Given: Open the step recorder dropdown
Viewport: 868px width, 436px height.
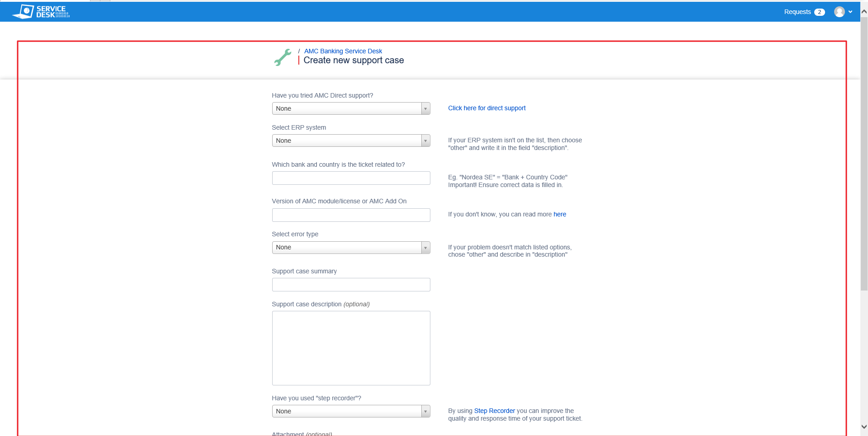Looking at the screenshot, I should coord(351,411).
